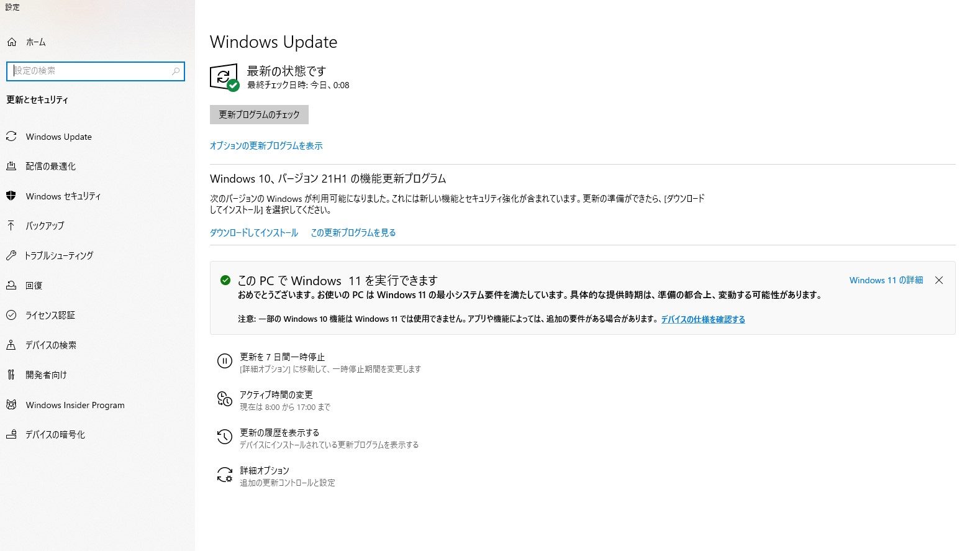Click ダウンロードしてインストール link
Image resolution: width=980 pixels, height=551 pixels.
(x=254, y=233)
